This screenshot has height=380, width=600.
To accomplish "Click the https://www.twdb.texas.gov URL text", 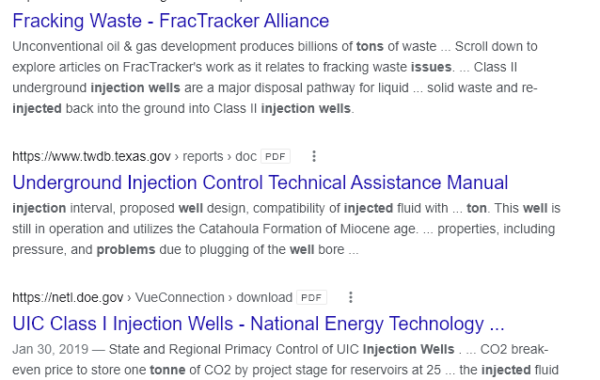I will coord(91,157).
